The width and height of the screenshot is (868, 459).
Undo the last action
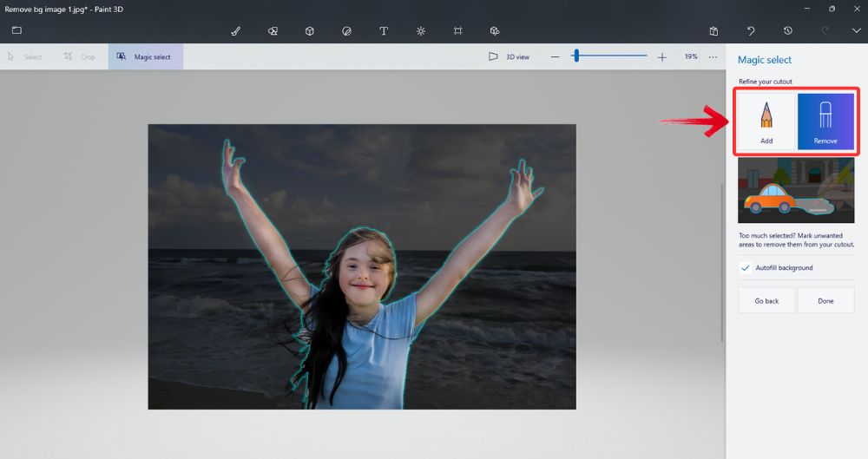click(x=751, y=30)
